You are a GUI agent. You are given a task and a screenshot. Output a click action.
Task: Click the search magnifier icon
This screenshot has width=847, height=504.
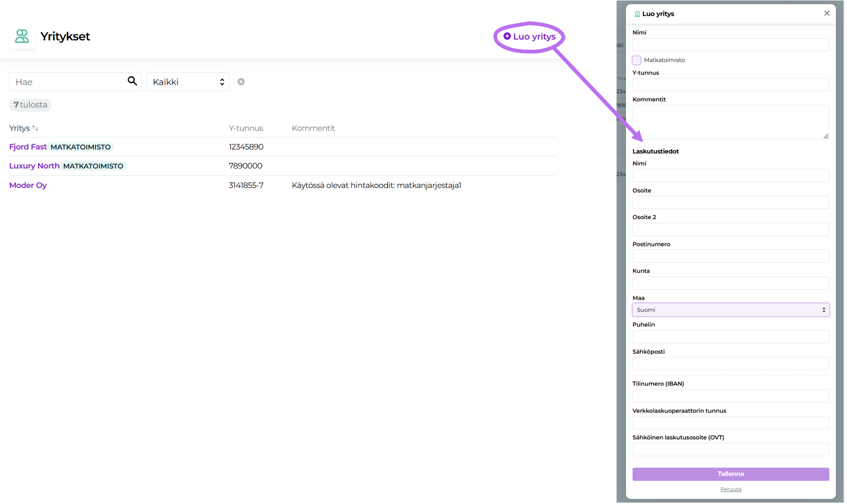tap(132, 81)
